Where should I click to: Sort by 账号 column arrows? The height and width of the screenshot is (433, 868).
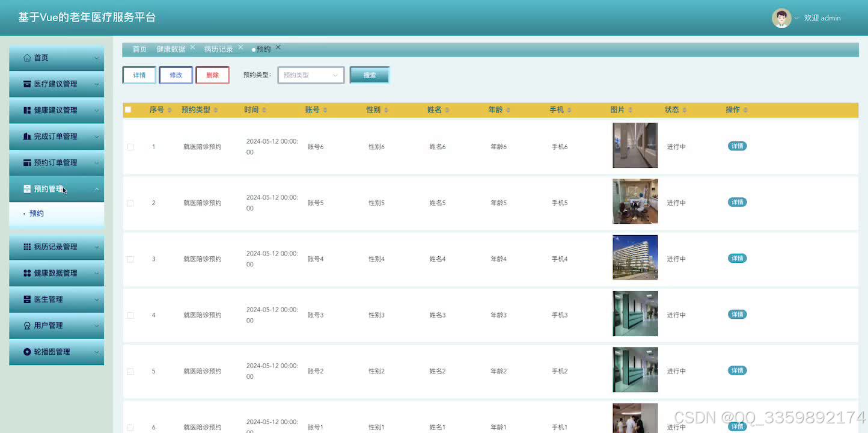point(325,110)
